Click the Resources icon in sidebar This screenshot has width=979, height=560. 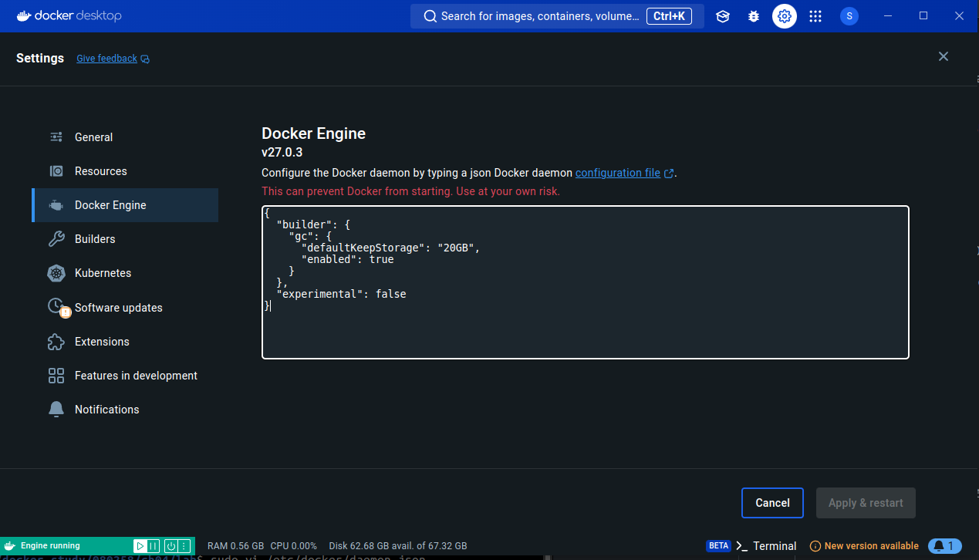point(56,171)
